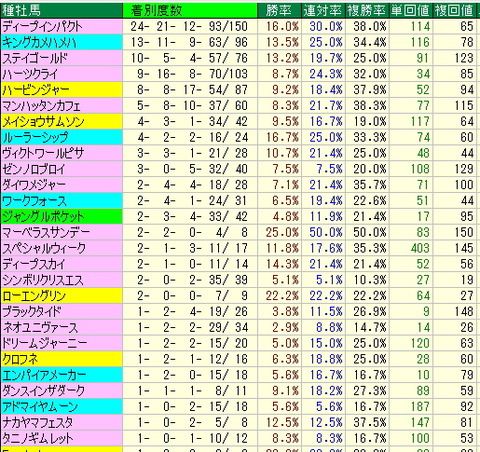Click ジャングルポケット 単回値 value 17
Viewport: 480px width, 452px height.
[x=423, y=216]
